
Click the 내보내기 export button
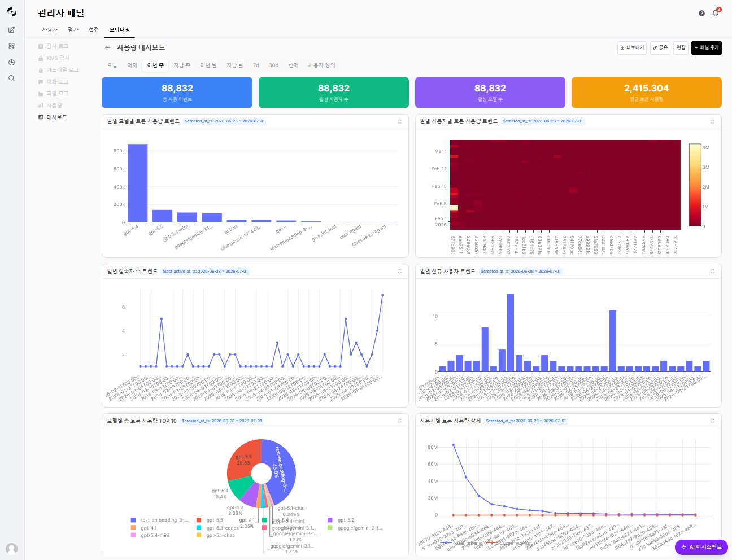tap(632, 48)
